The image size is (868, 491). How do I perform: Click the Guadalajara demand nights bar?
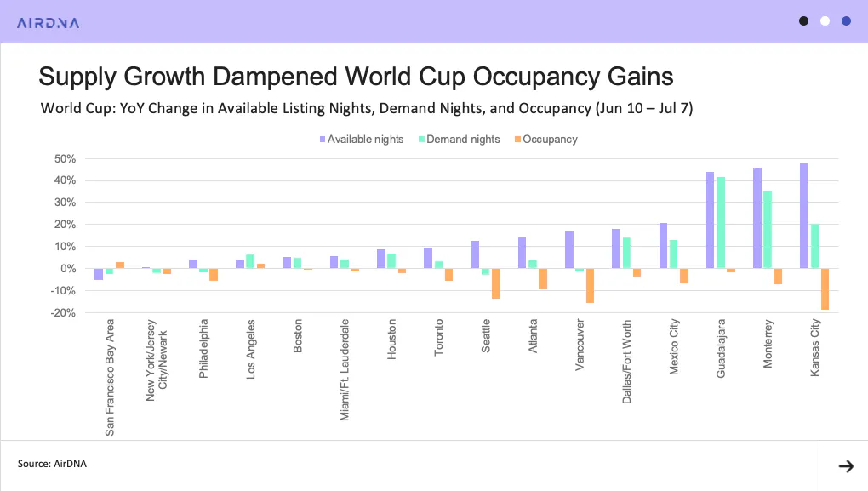[721, 223]
